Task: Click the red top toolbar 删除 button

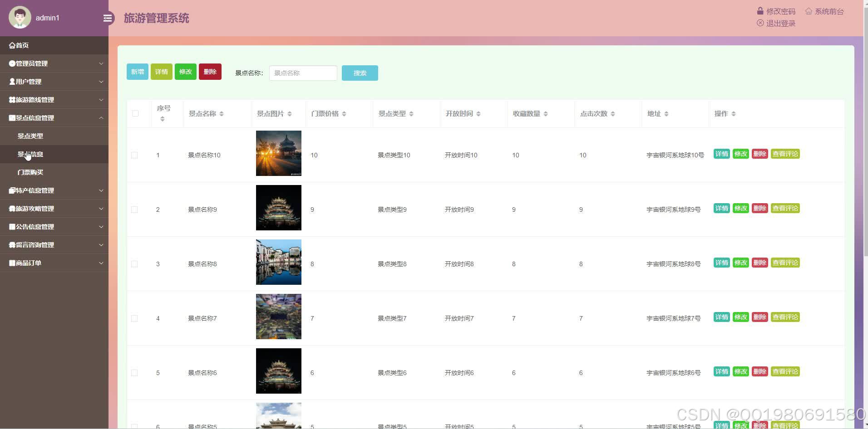Action: pos(210,72)
